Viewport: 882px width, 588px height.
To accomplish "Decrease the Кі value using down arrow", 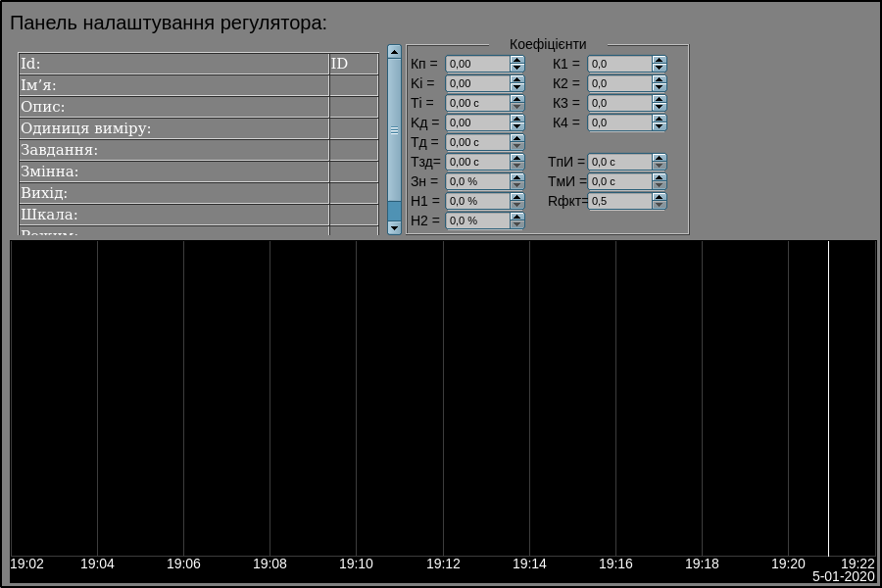I will click(517, 87).
